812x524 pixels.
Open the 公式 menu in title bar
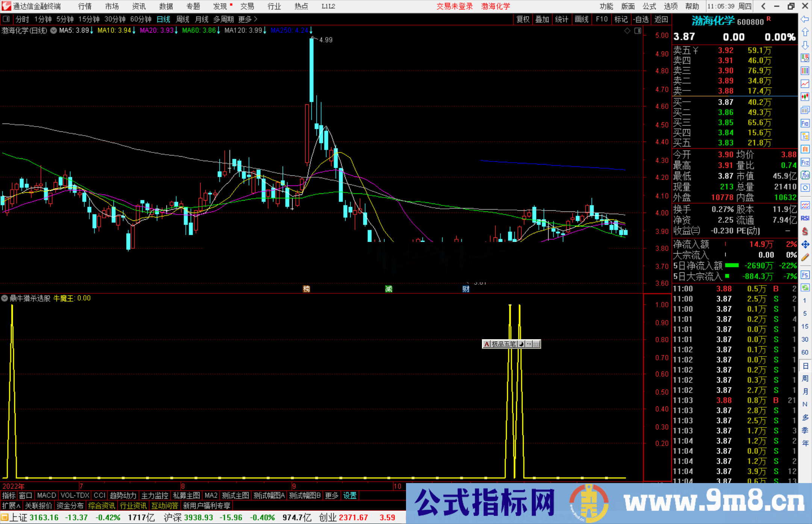coord(649,6)
